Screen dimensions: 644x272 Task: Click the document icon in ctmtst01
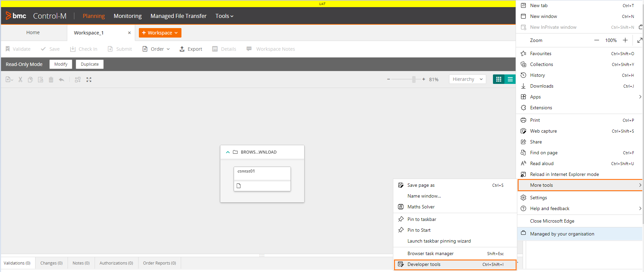point(239,186)
